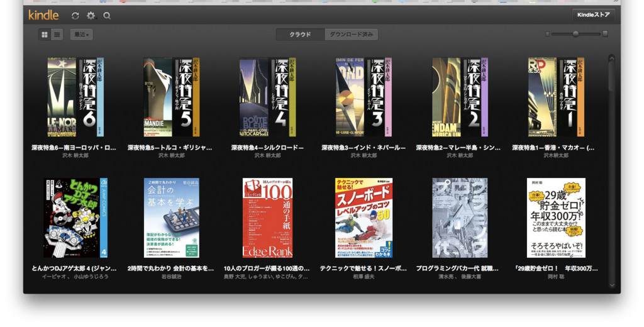Click title 深夜特急5—トルコ・ギリシャ…
644x327 pixels.
(x=170, y=148)
